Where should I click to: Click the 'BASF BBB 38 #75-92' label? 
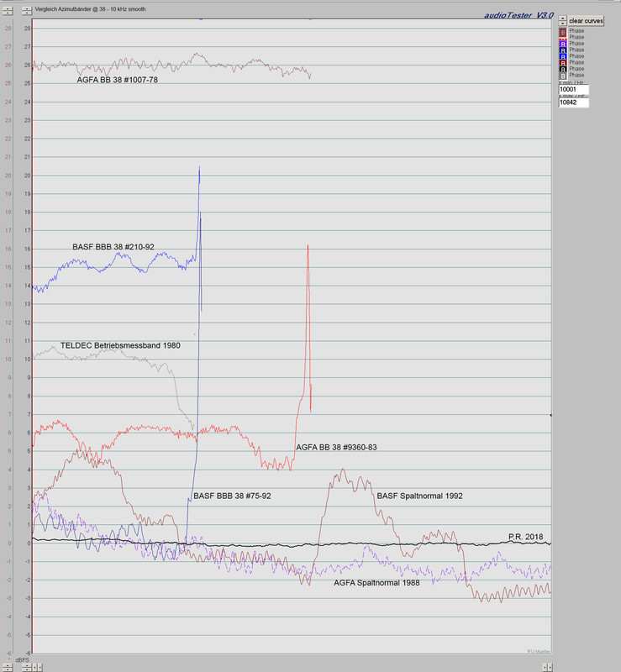(x=232, y=496)
